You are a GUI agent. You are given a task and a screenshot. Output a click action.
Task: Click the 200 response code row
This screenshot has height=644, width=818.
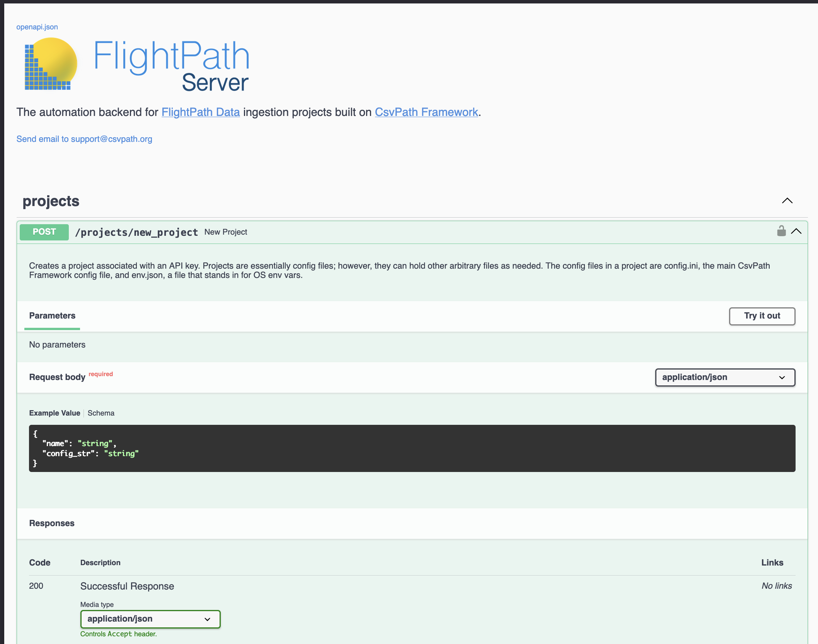[x=36, y=586]
